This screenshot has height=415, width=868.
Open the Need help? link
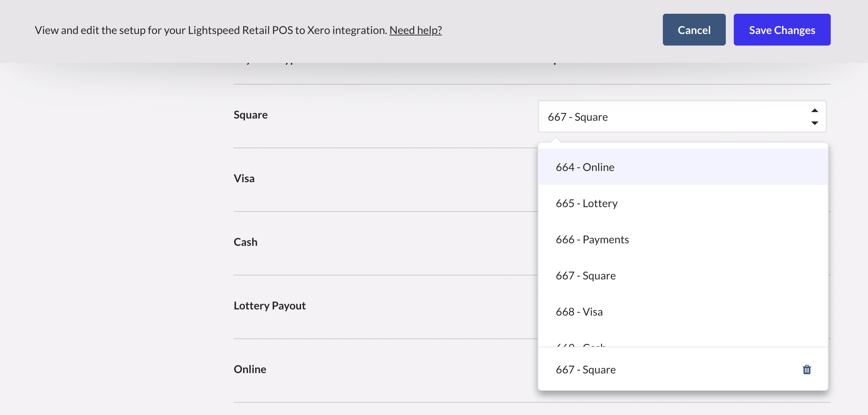tap(415, 30)
